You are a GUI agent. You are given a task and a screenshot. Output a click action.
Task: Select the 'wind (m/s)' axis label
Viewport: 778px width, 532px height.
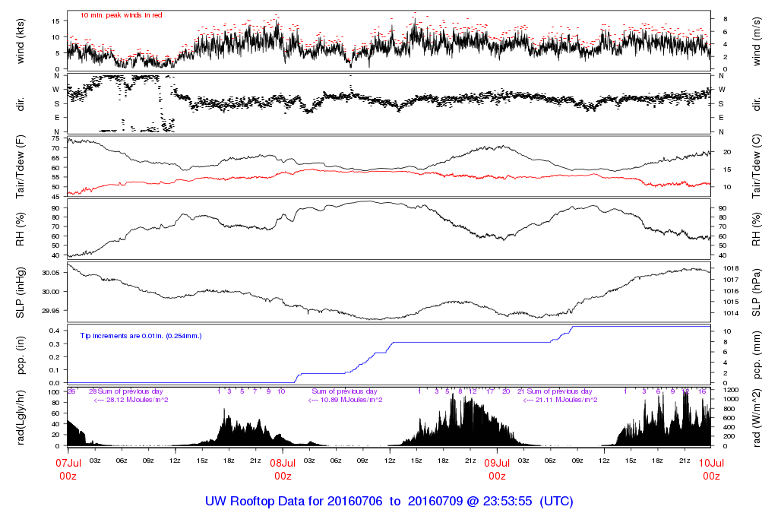pos(756,41)
